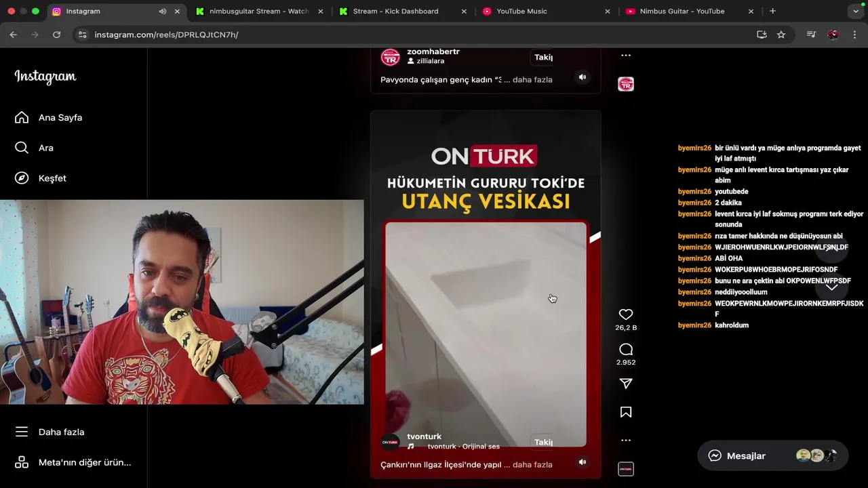The image size is (868, 488).
Task: Open tvonturk profile name link
Action: pos(424,436)
